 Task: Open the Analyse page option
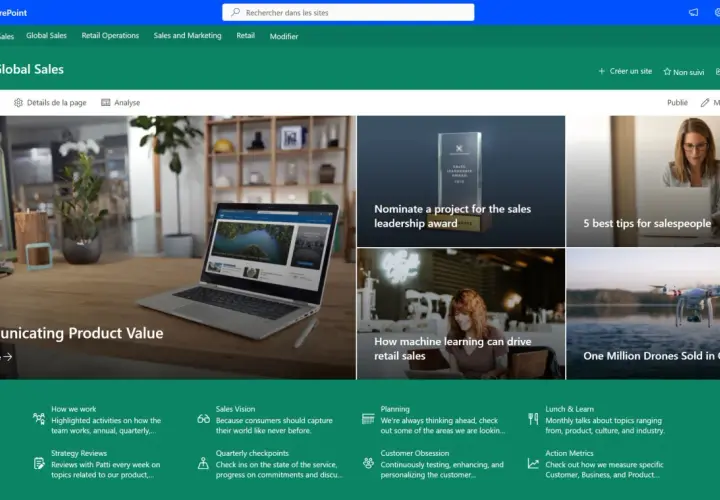120,102
